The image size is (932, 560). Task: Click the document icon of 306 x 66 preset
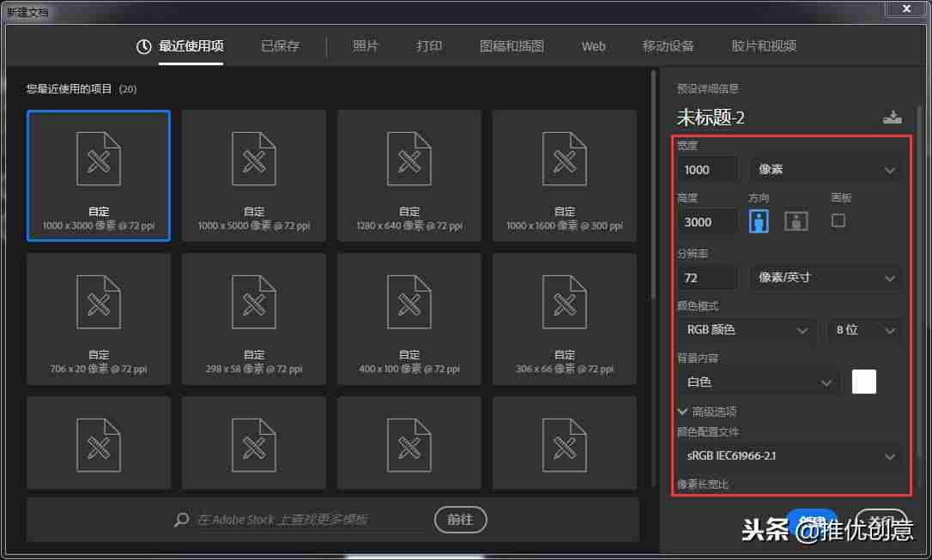(x=565, y=302)
